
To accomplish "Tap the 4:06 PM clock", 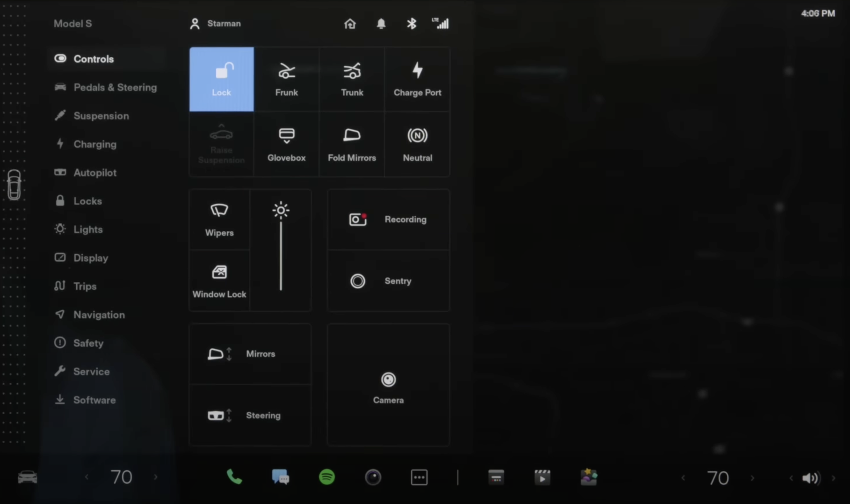I will point(818,14).
